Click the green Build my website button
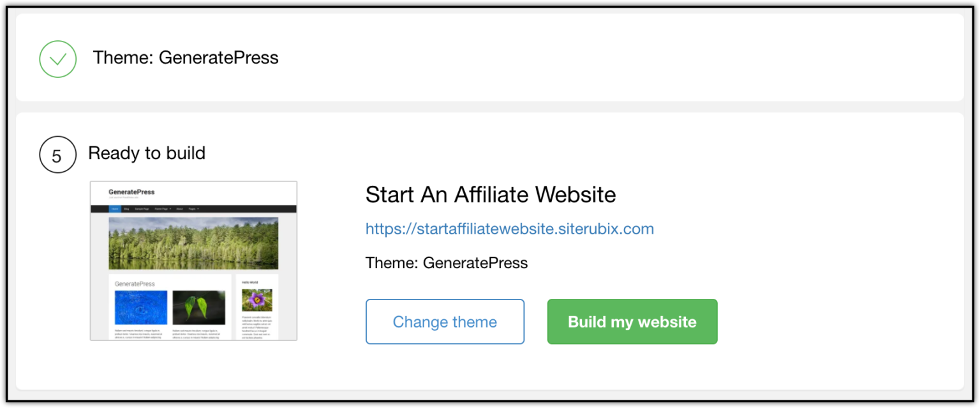 coord(632,322)
